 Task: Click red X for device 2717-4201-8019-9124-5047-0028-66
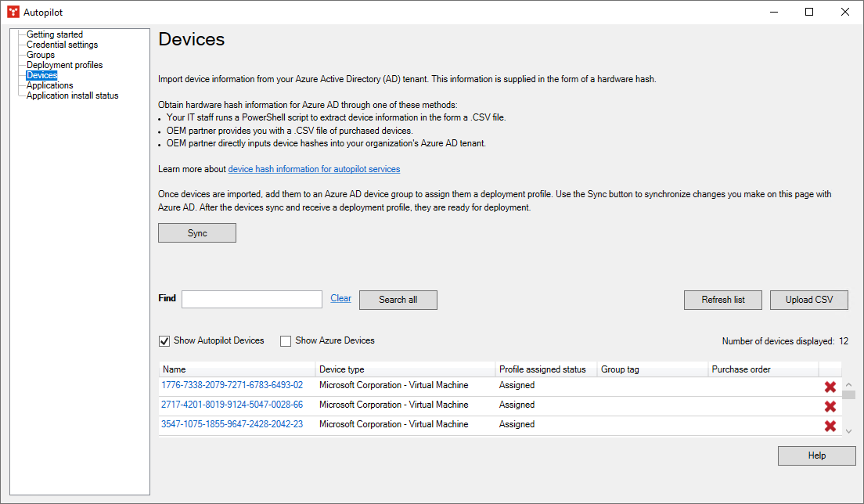830,406
